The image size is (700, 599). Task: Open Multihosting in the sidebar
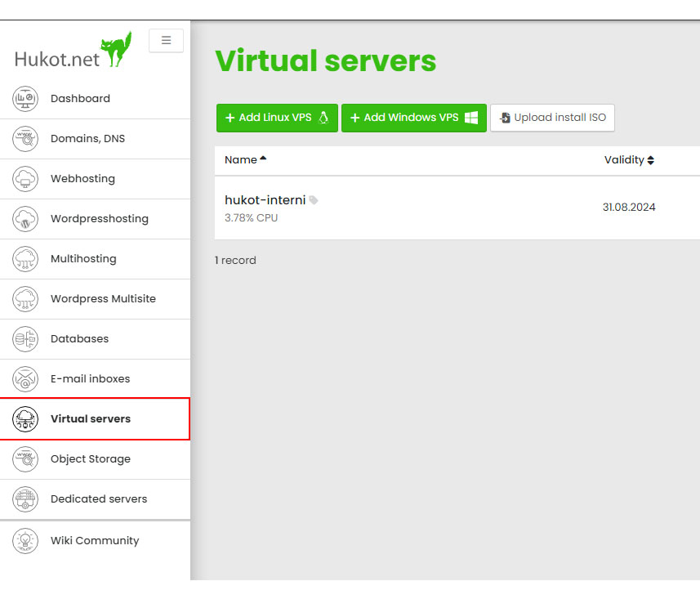pos(83,259)
